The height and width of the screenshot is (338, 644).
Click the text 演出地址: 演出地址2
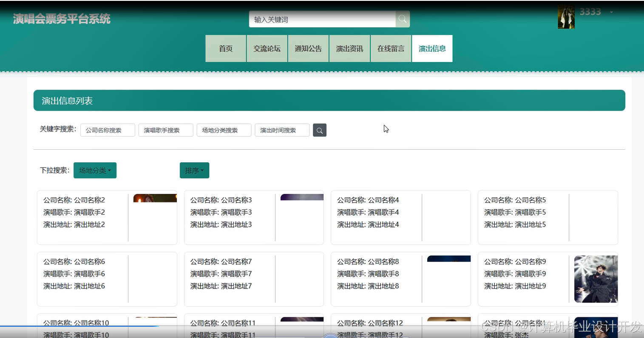click(x=74, y=224)
